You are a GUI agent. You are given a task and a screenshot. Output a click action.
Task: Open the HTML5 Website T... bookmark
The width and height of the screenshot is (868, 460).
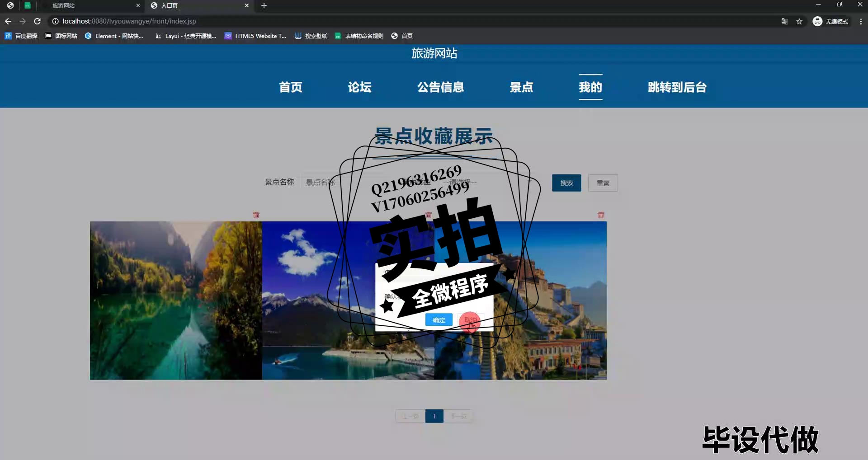255,36
